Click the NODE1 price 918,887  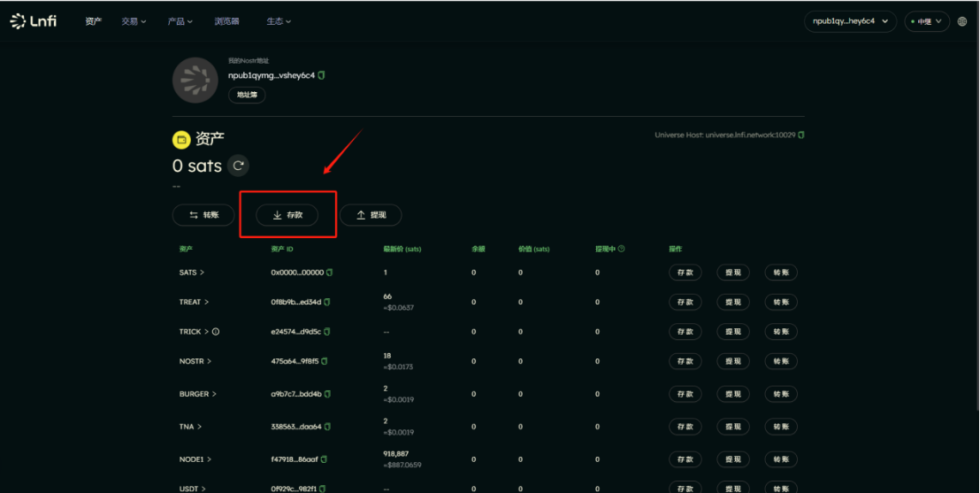tap(395, 453)
